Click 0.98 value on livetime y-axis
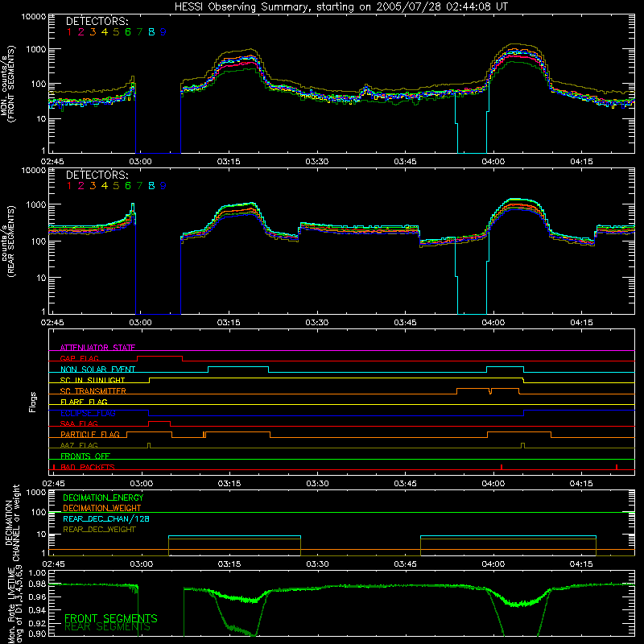644x644 pixels. pyautogui.click(x=37, y=584)
